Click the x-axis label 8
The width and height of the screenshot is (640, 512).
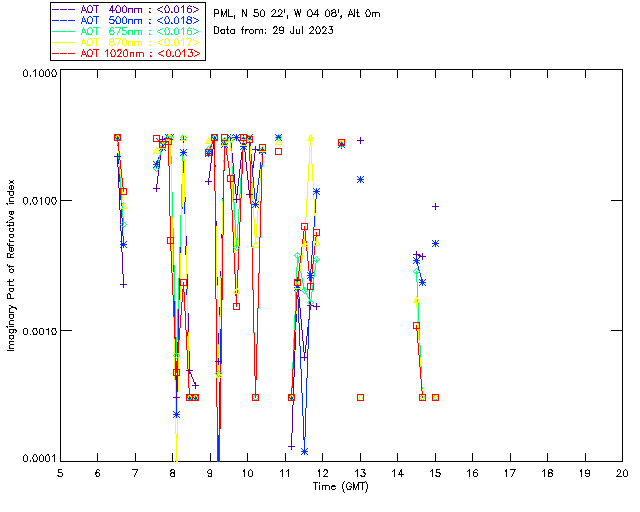[173, 473]
